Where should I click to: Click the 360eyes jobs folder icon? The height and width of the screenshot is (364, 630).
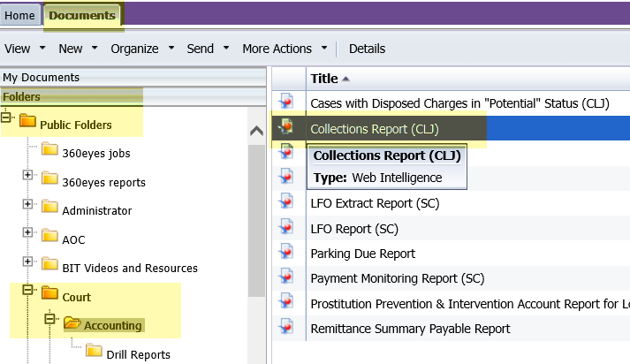(x=49, y=149)
